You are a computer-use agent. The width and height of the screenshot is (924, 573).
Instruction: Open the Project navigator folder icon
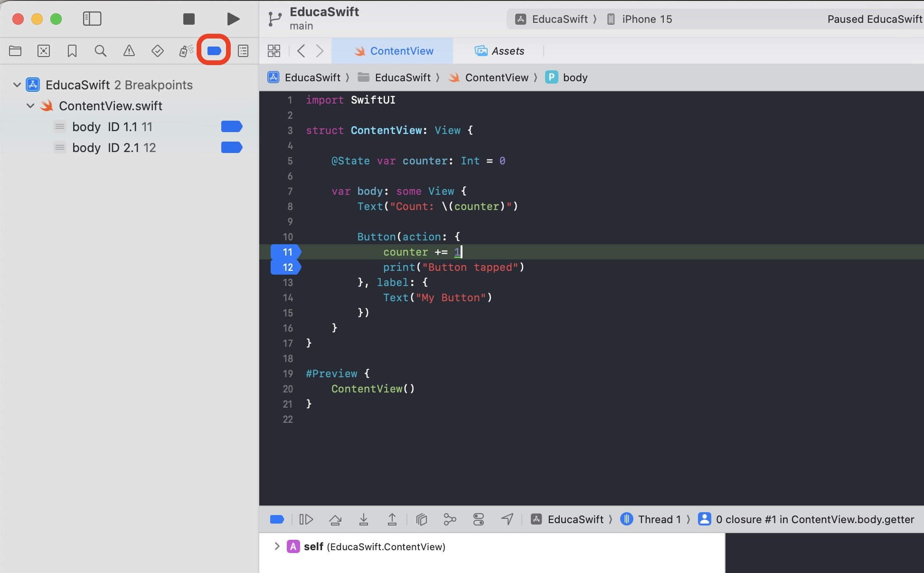click(x=15, y=51)
